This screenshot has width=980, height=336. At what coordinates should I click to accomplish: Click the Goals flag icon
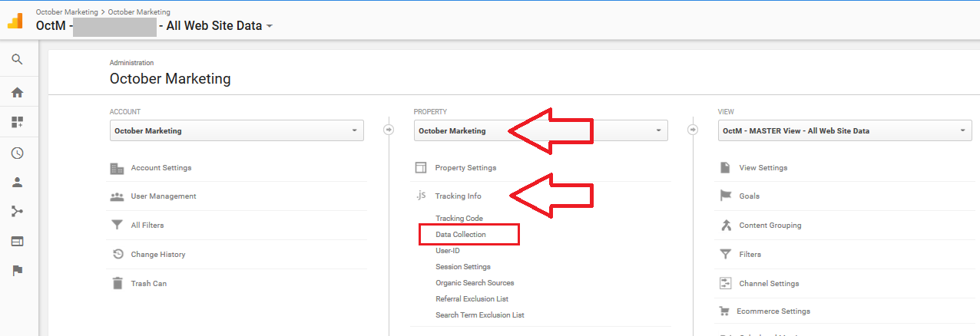[725, 196]
